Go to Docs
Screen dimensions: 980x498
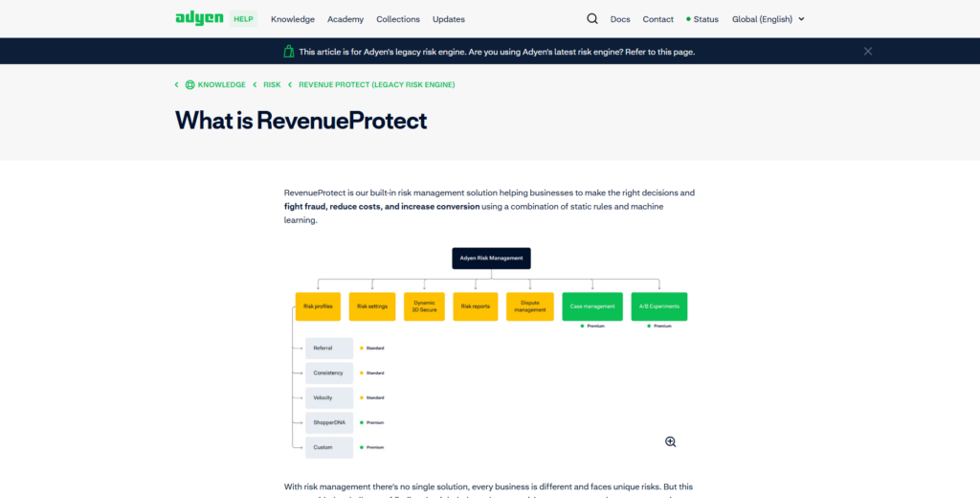(x=620, y=19)
